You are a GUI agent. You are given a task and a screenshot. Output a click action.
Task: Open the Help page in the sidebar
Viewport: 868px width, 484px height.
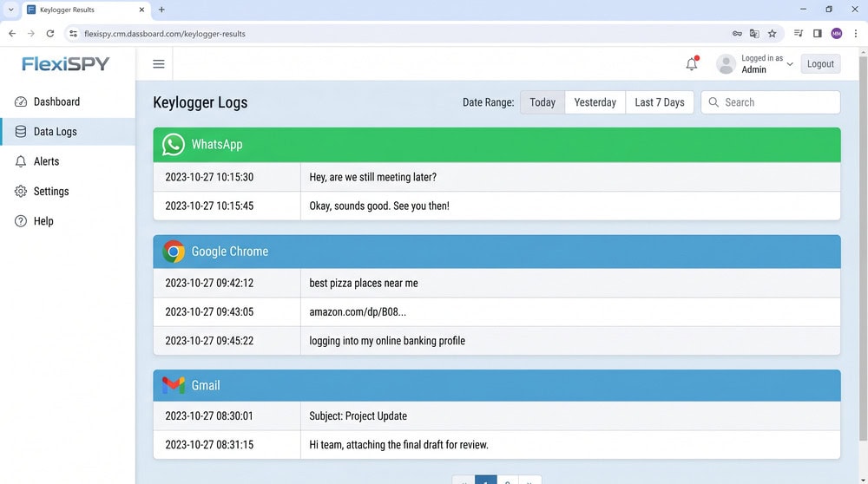tap(68, 221)
